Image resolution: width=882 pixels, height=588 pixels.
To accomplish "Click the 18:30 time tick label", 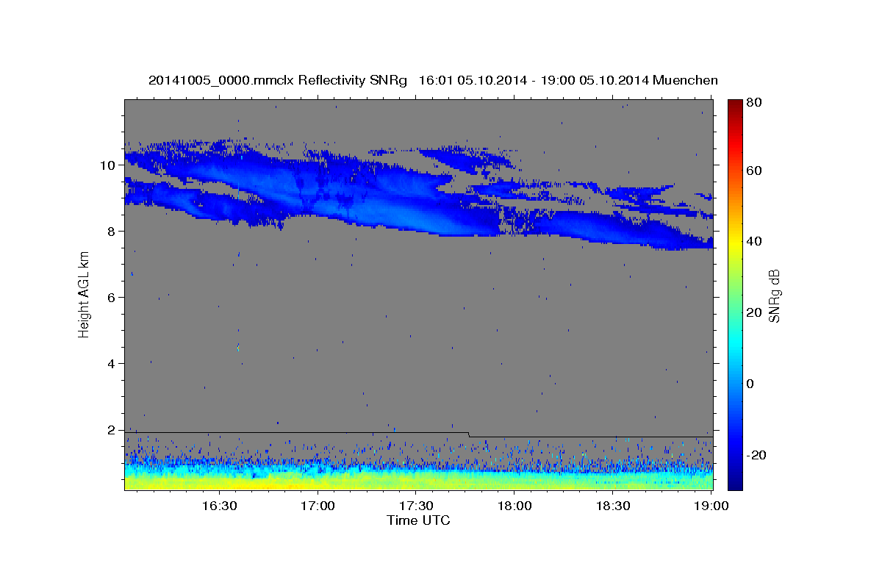I will (x=612, y=506).
